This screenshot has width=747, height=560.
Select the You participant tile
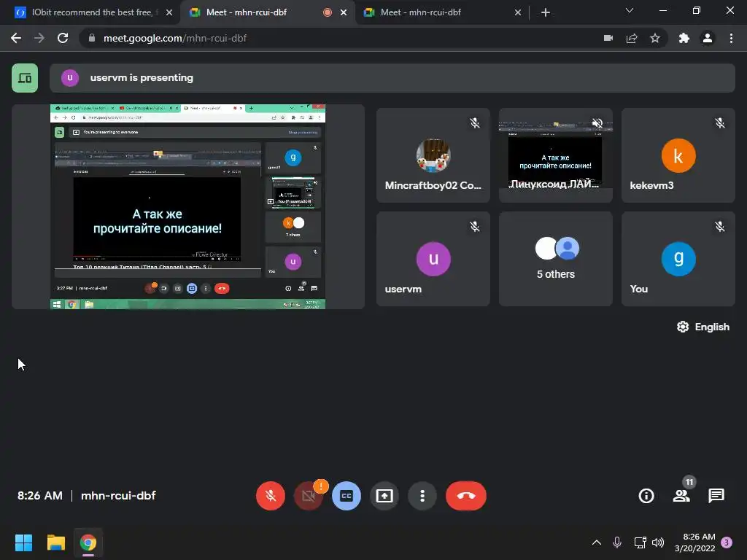(x=678, y=259)
